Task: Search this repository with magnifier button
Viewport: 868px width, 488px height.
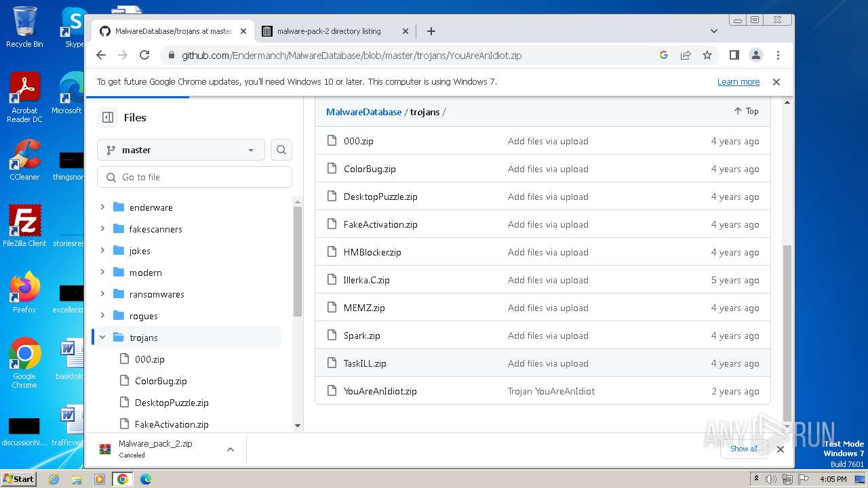Action: [x=281, y=150]
